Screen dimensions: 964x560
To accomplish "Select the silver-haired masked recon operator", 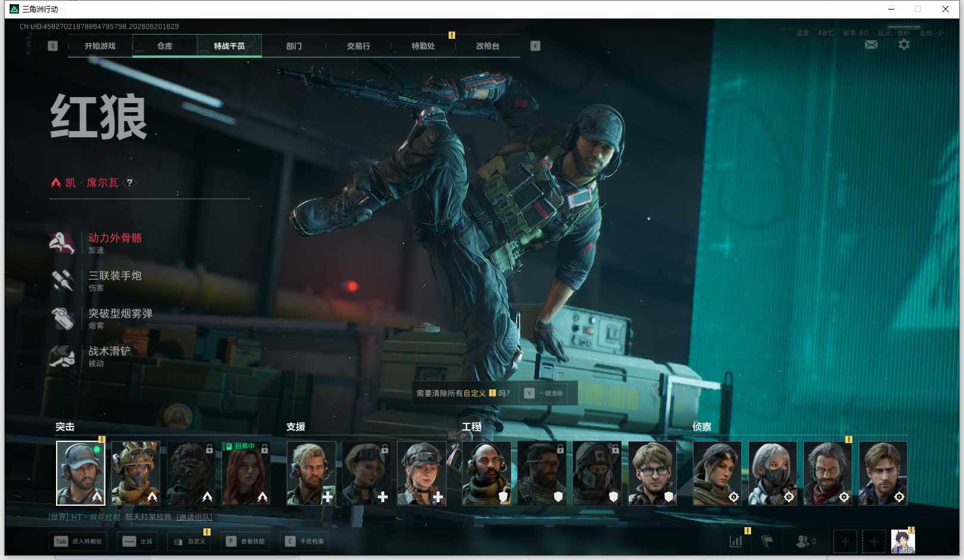I will (x=773, y=473).
